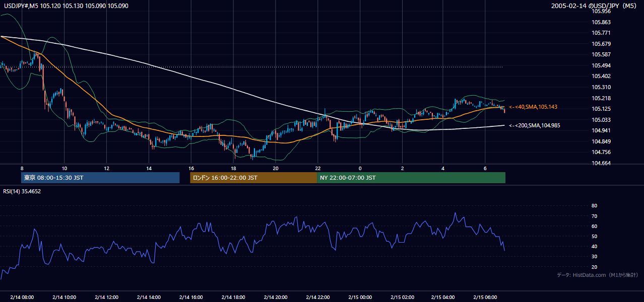The width and height of the screenshot is (644, 302).
Task: Click the RSI(14) 35.4652 indicator label
Action: tap(22, 191)
